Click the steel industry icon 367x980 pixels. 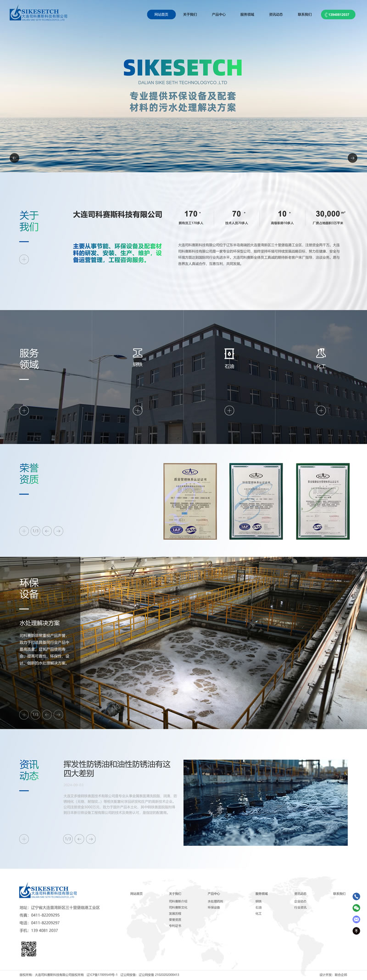click(x=138, y=353)
